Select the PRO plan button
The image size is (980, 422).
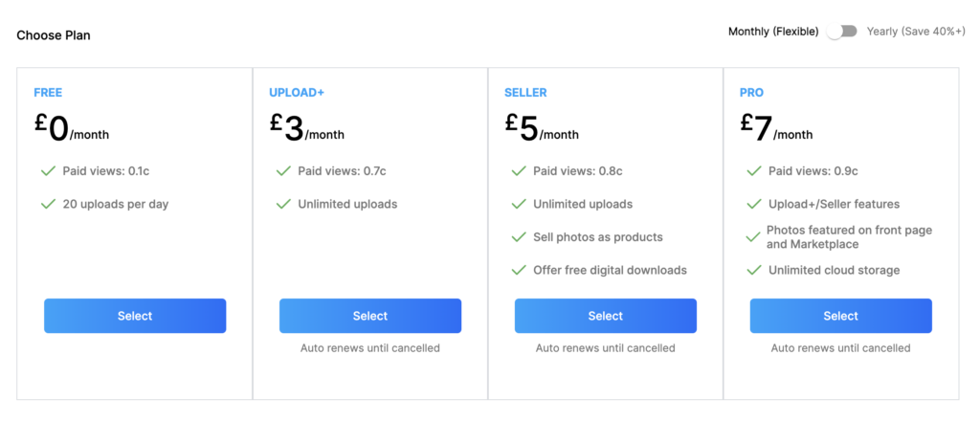click(x=840, y=316)
